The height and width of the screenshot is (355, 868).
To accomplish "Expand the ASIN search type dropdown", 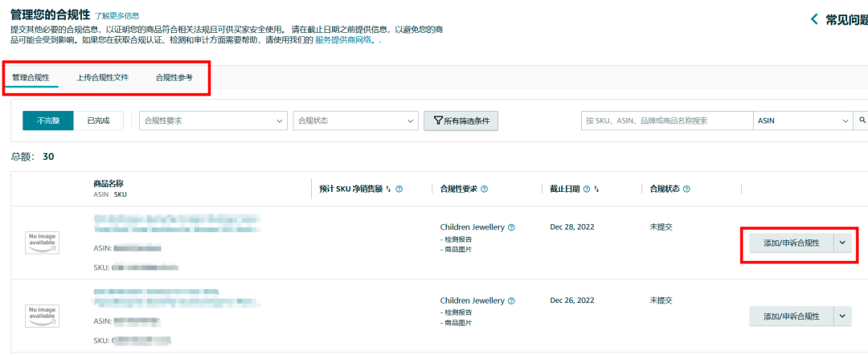I will click(x=802, y=120).
